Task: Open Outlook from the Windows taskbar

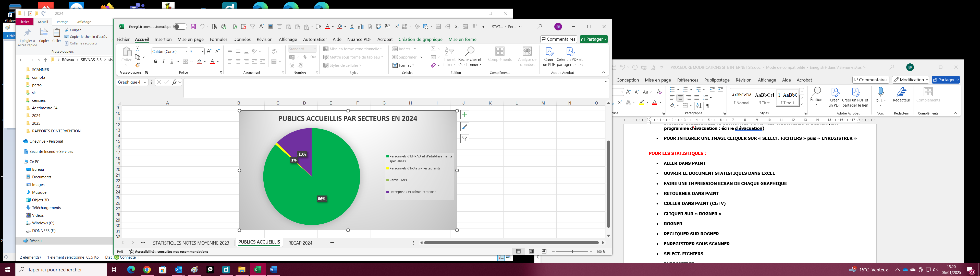Action: [x=178, y=270]
